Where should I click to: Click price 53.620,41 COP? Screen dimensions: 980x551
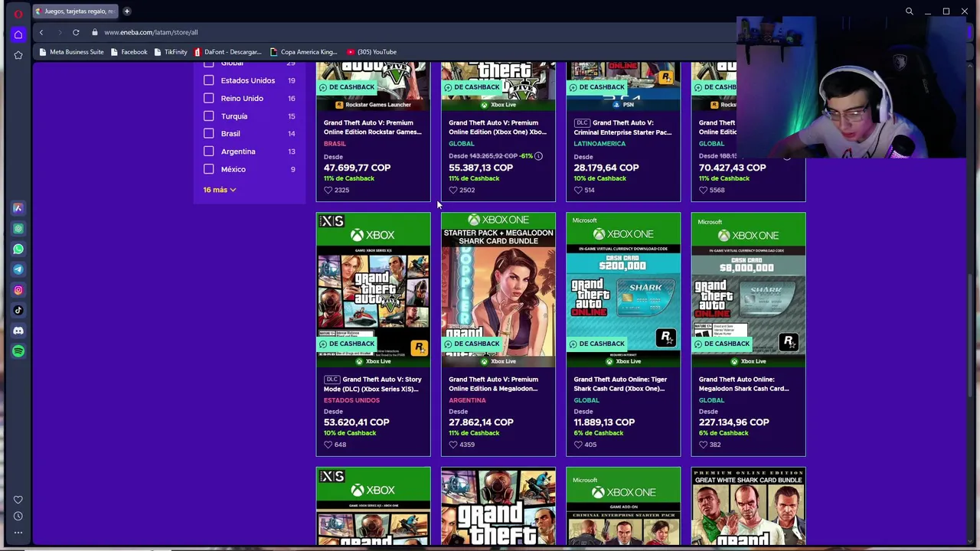356,422
